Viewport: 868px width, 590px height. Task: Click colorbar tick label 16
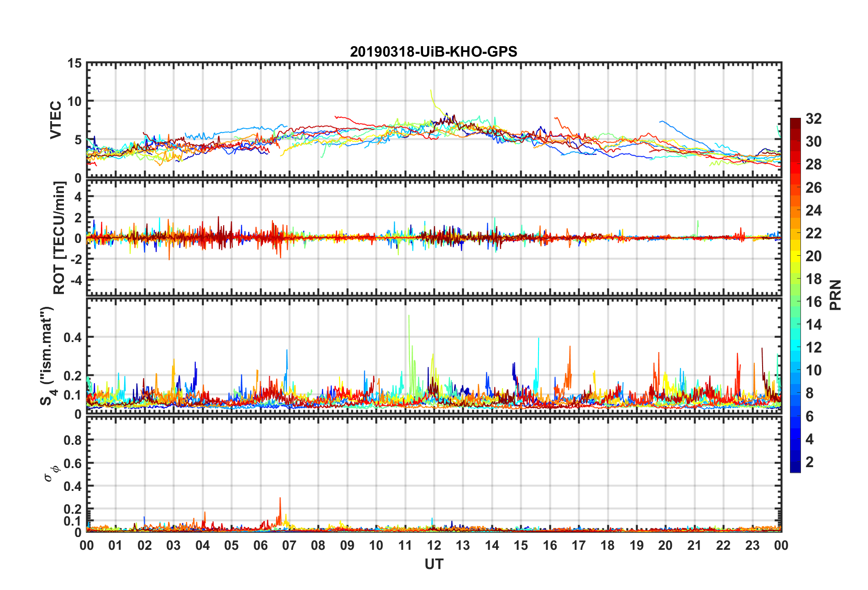(813, 302)
